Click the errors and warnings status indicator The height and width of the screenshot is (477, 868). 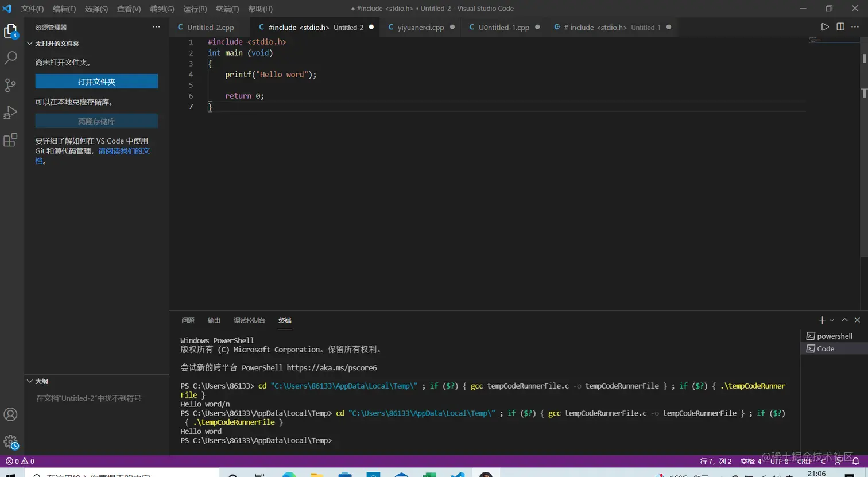coord(20,461)
